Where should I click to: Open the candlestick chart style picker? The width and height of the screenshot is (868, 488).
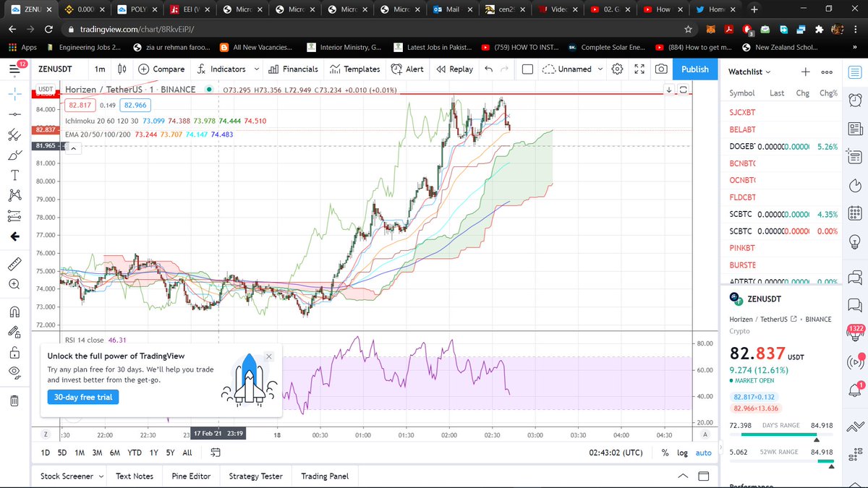122,69
